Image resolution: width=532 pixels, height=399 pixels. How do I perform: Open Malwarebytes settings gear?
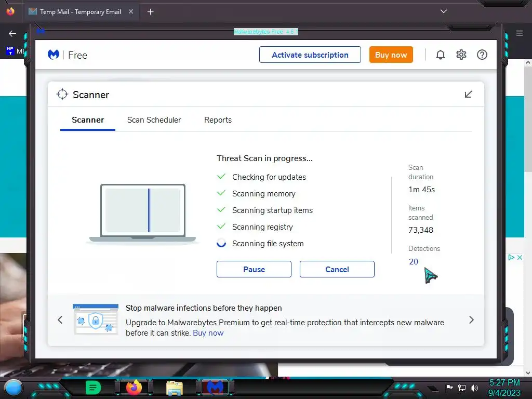[461, 55]
